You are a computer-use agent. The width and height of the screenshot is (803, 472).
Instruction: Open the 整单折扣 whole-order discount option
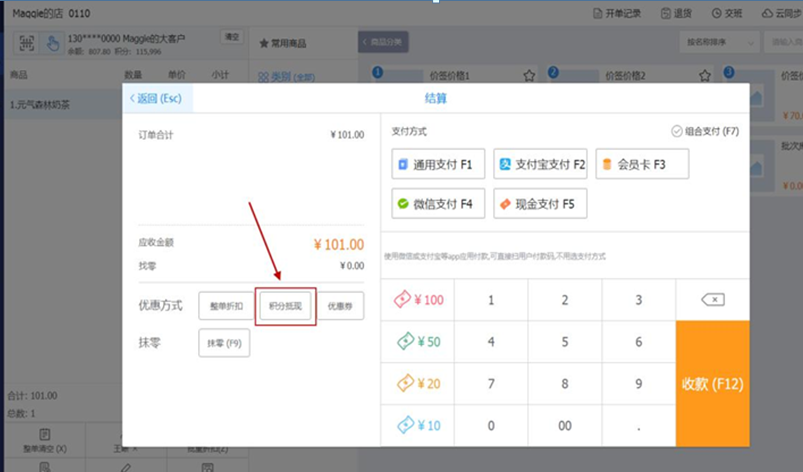224,306
